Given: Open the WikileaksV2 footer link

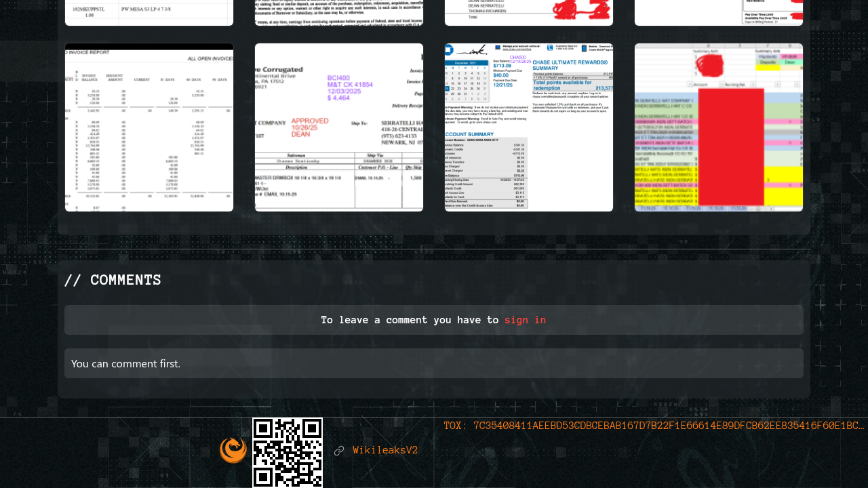Looking at the screenshot, I should point(385,451).
